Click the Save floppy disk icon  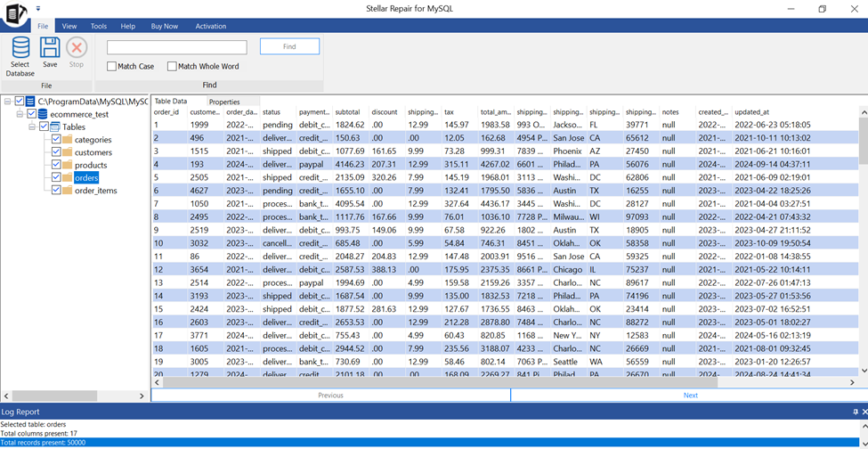pyautogui.click(x=50, y=47)
